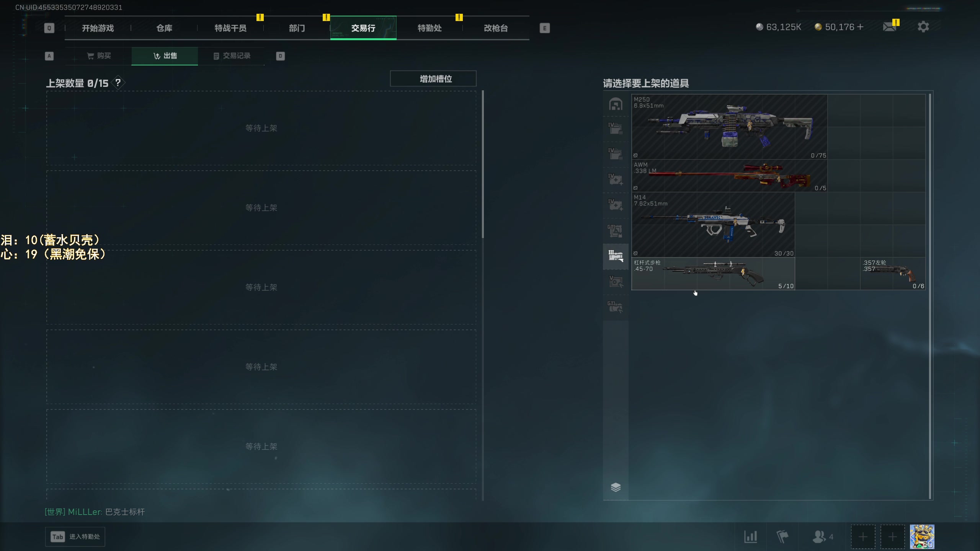Open the bottom GTI tool case icon

(616, 307)
